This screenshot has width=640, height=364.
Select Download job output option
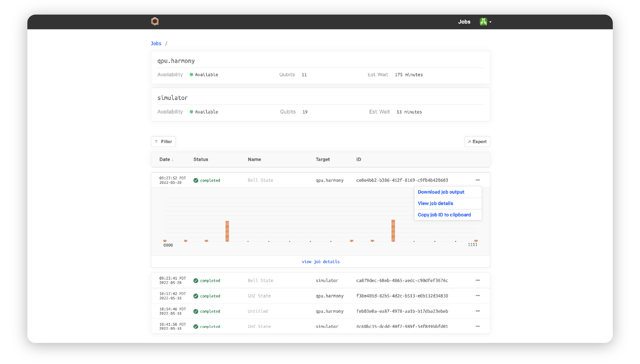[441, 192]
